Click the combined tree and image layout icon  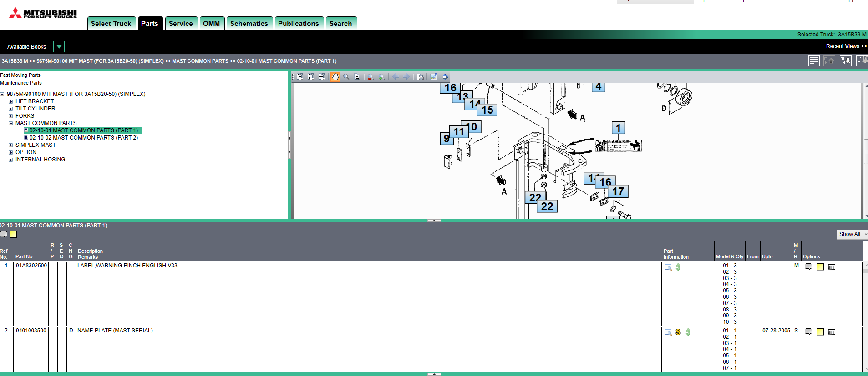pos(862,61)
